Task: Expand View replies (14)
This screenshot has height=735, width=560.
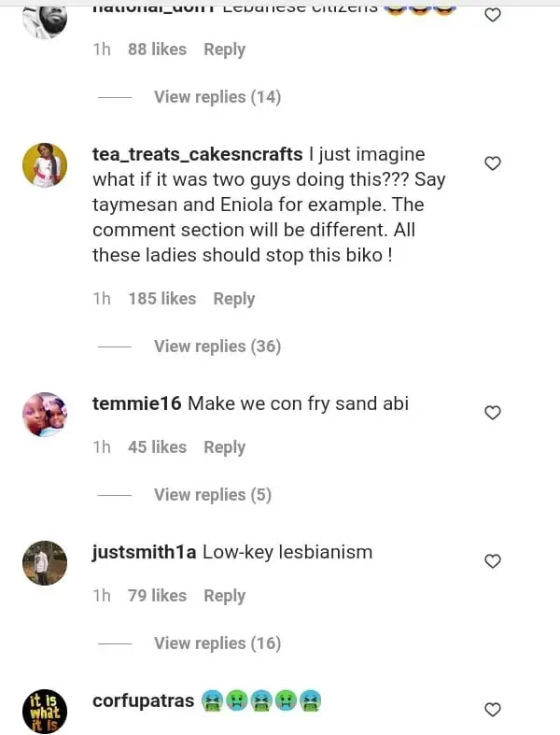Action: click(x=217, y=97)
